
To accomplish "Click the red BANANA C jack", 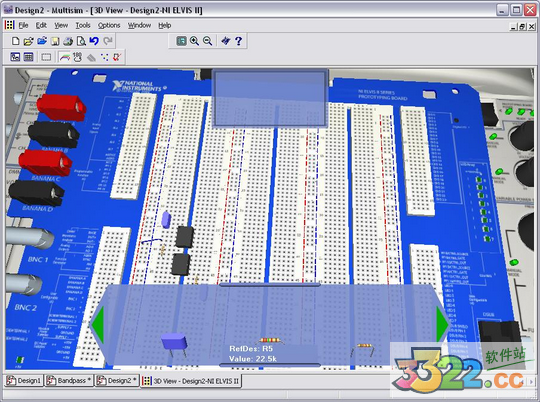I will pyautogui.click(x=45, y=163).
